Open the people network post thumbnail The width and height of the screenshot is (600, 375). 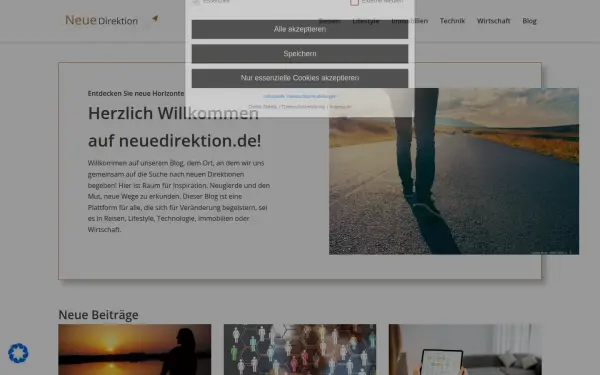300,349
